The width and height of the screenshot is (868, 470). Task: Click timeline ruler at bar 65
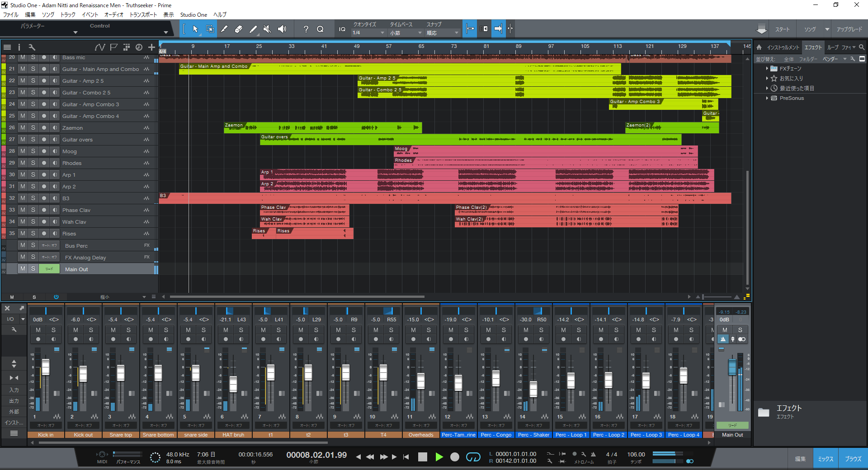click(x=421, y=46)
